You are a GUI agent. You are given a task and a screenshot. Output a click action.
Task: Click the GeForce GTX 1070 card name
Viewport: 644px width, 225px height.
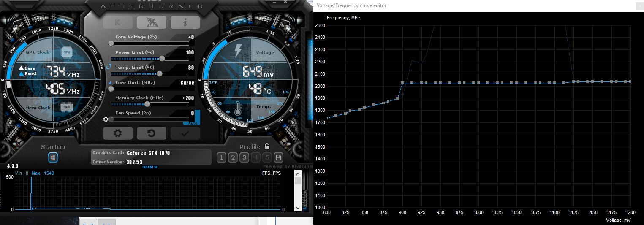(148, 153)
